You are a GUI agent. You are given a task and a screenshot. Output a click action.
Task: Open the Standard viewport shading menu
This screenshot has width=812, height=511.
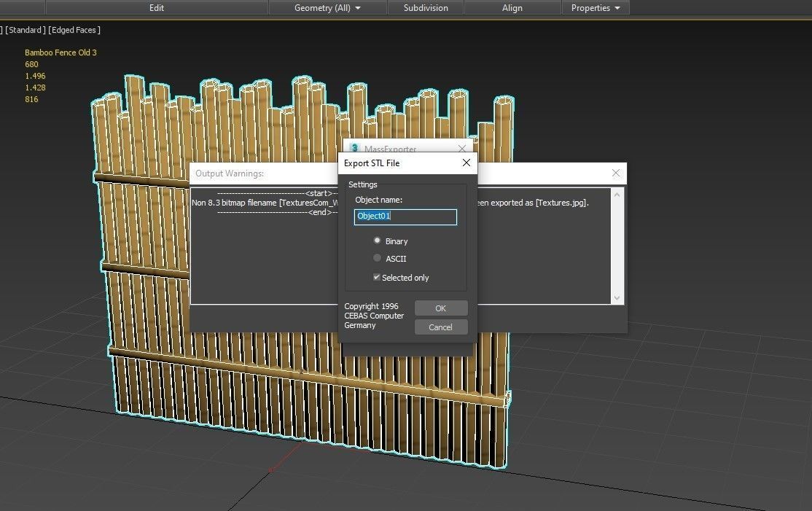coord(26,30)
